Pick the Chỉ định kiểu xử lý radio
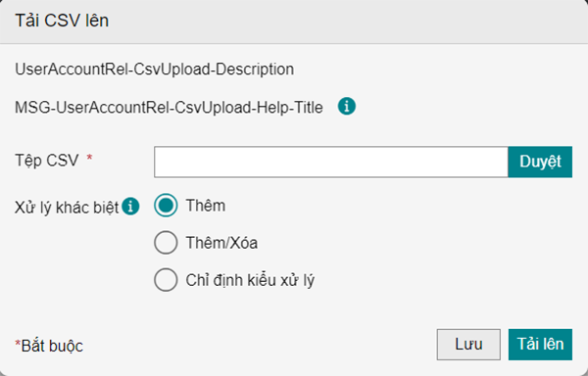 coord(166,280)
